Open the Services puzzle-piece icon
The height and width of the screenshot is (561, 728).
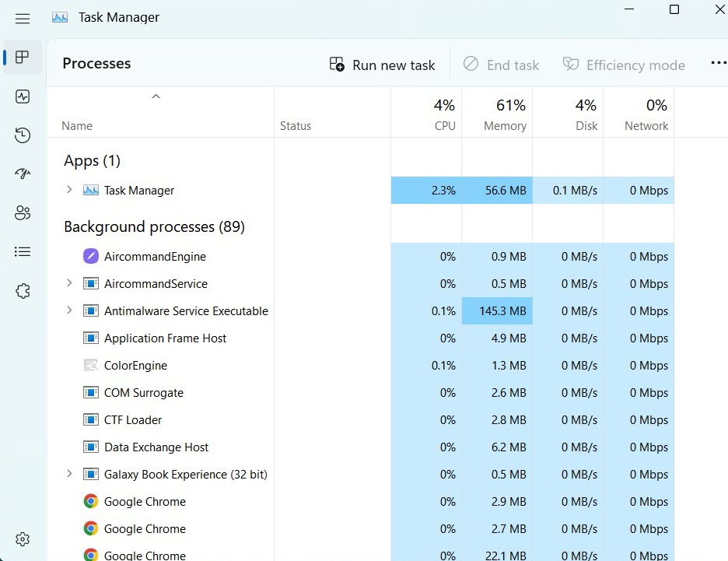coord(23,291)
